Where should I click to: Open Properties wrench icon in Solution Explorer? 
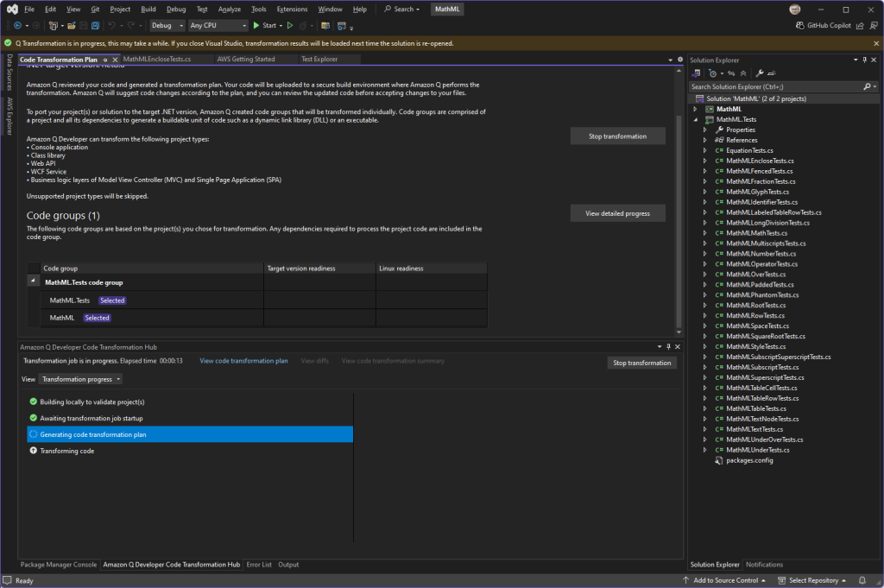tap(760, 74)
